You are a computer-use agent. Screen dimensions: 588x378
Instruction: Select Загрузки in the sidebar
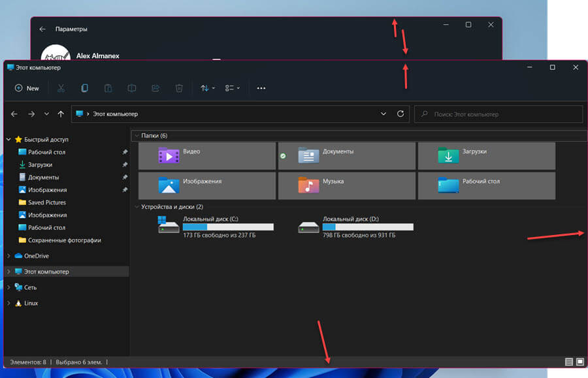[40, 165]
